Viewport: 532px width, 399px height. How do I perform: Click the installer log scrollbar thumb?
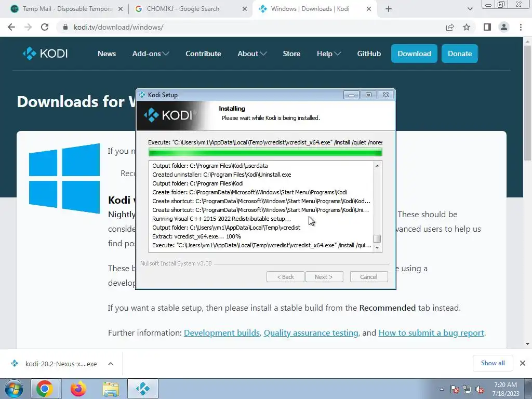coord(377,238)
